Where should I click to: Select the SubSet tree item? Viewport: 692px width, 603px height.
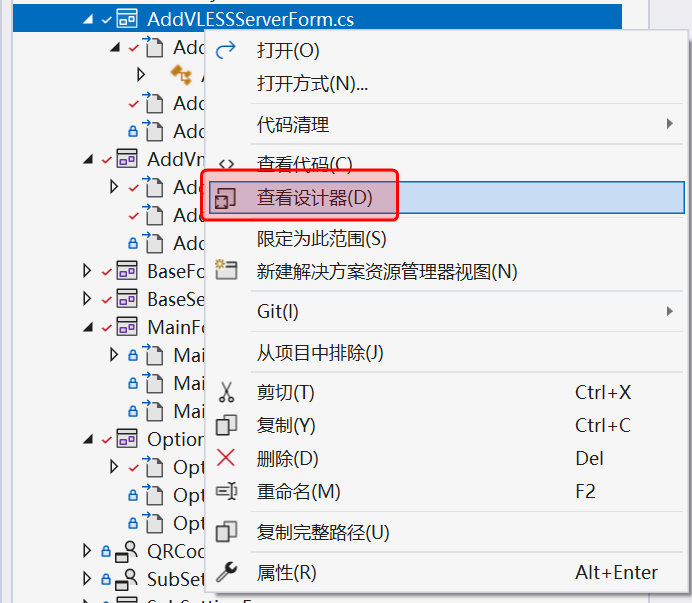(x=174, y=579)
